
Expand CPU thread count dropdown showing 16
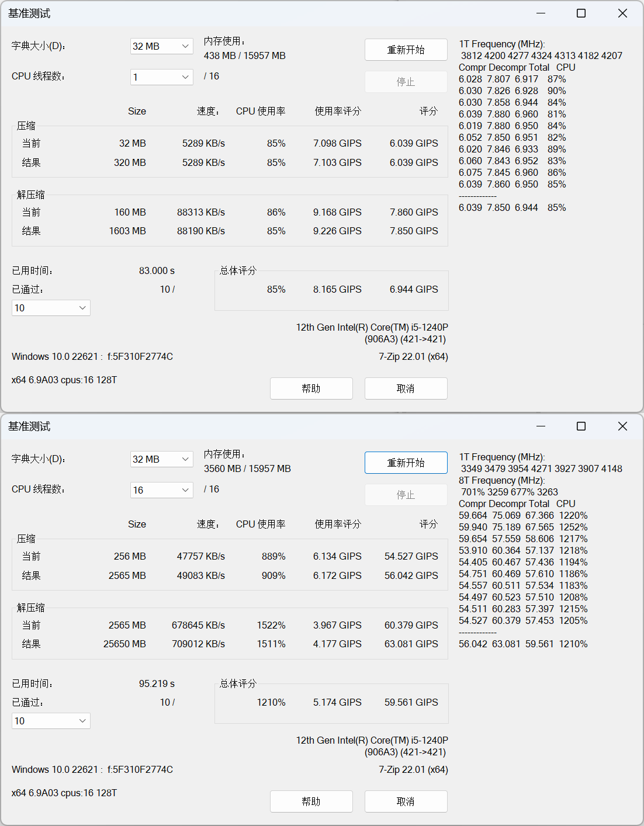coord(161,490)
